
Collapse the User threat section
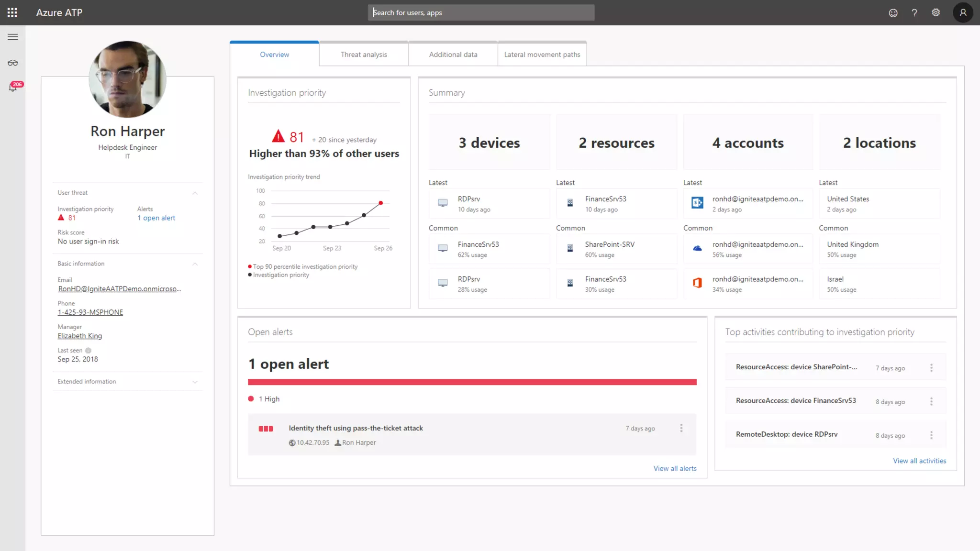click(x=195, y=193)
